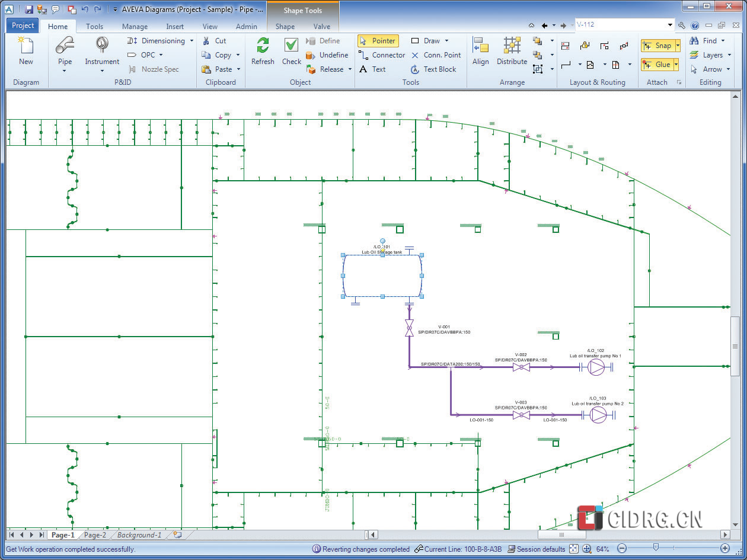Switch to the Tools tab

tap(94, 26)
